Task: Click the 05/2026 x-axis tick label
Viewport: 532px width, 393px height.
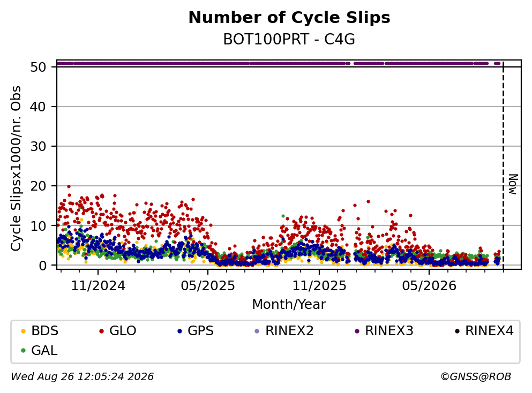Action: click(x=429, y=286)
